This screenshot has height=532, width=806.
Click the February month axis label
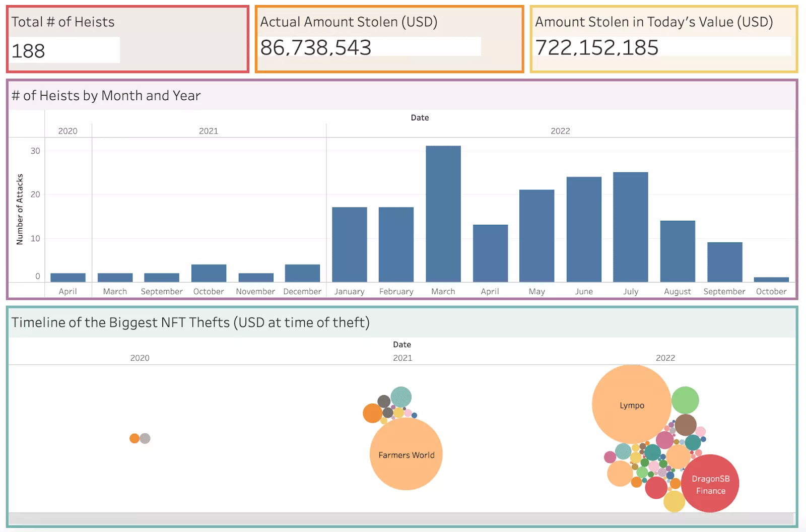tap(396, 291)
